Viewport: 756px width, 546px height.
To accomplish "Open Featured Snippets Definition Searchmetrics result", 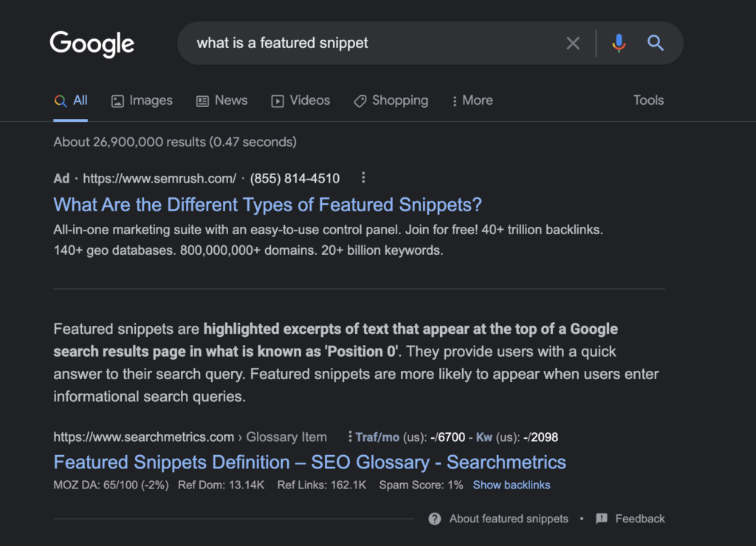I will coord(309,462).
